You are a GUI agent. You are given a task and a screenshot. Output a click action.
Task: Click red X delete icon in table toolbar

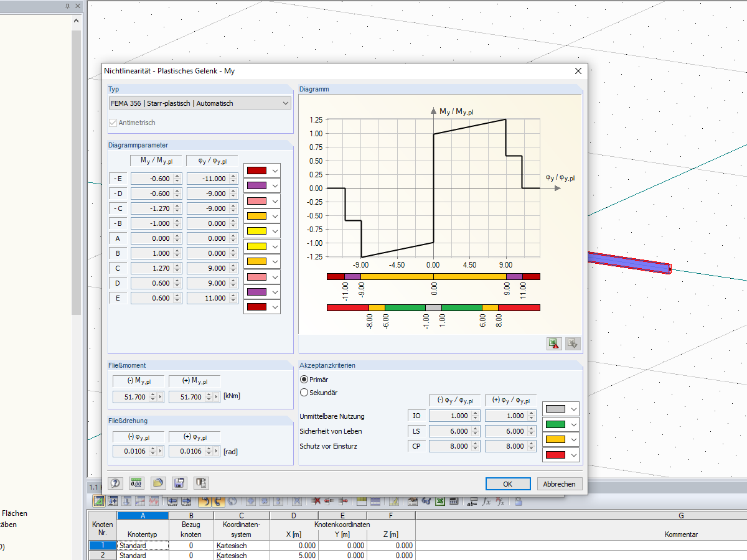click(x=316, y=501)
